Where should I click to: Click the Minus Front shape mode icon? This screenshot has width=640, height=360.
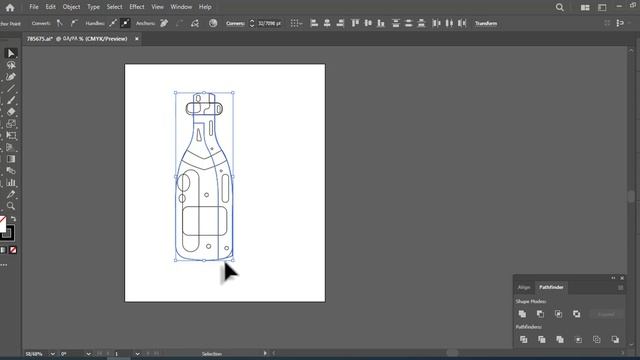pos(540,314)
